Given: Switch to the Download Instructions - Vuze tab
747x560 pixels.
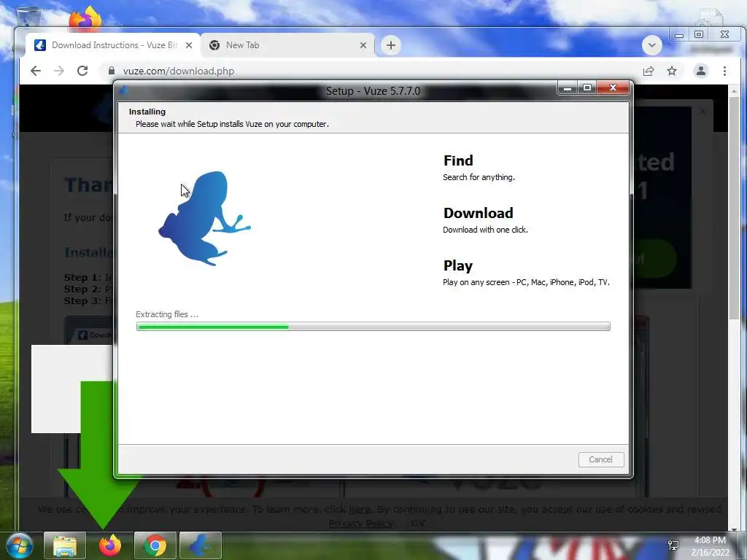Looking at the screenshot, I should (112, 45).
